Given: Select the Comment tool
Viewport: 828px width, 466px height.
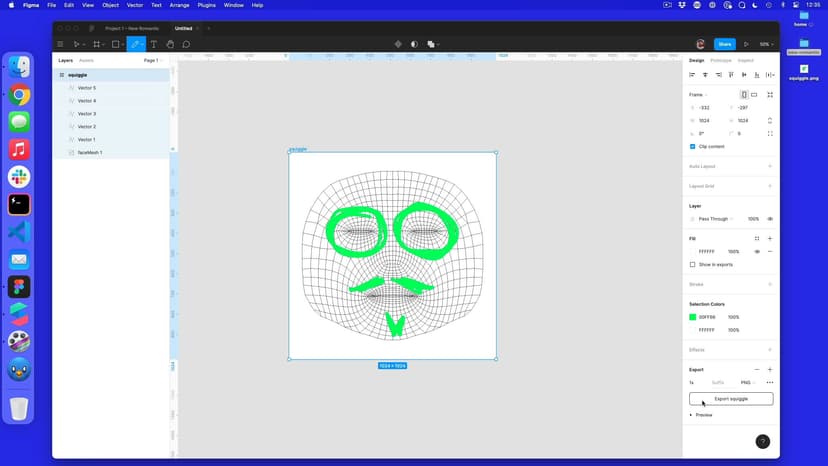Looking at the screenshot, I should click(x=186, y=44).
